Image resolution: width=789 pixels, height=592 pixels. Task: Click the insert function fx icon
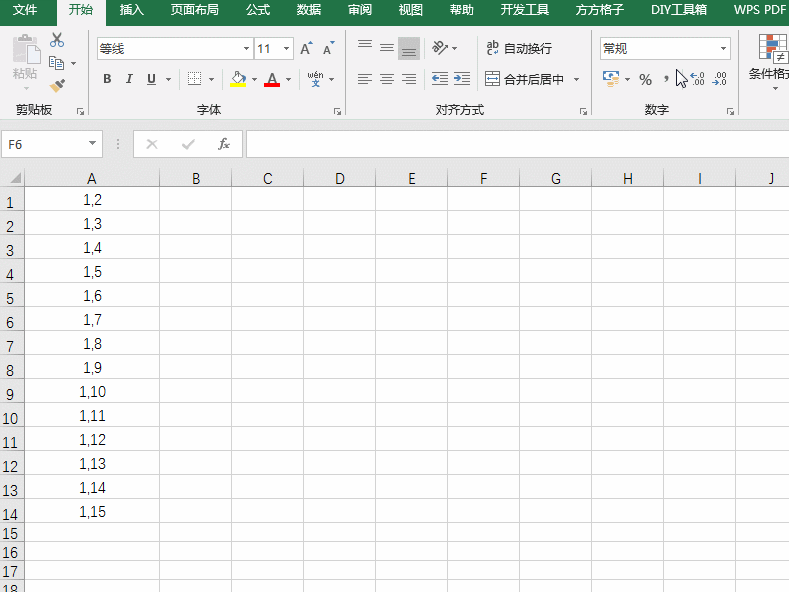224,144
